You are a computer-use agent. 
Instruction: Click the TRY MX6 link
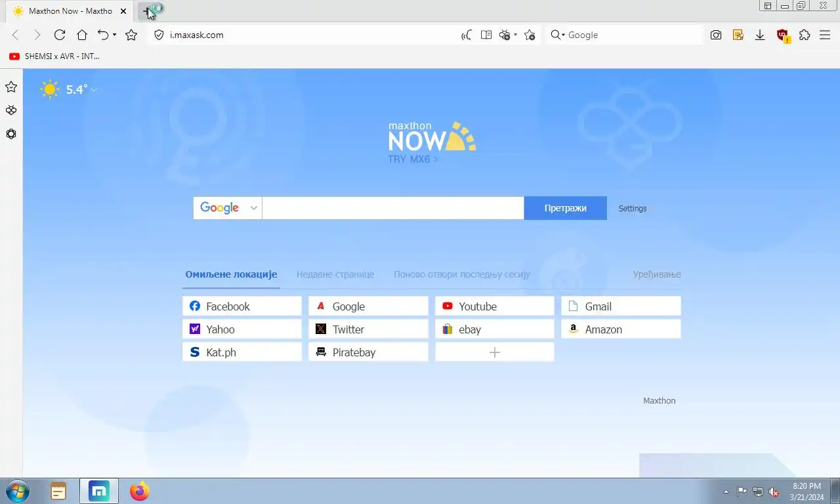(x=412, y=159)
